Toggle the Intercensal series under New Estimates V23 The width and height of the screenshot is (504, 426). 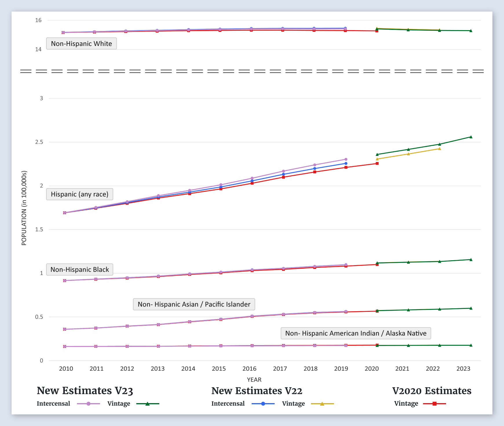tap(54, 404)
